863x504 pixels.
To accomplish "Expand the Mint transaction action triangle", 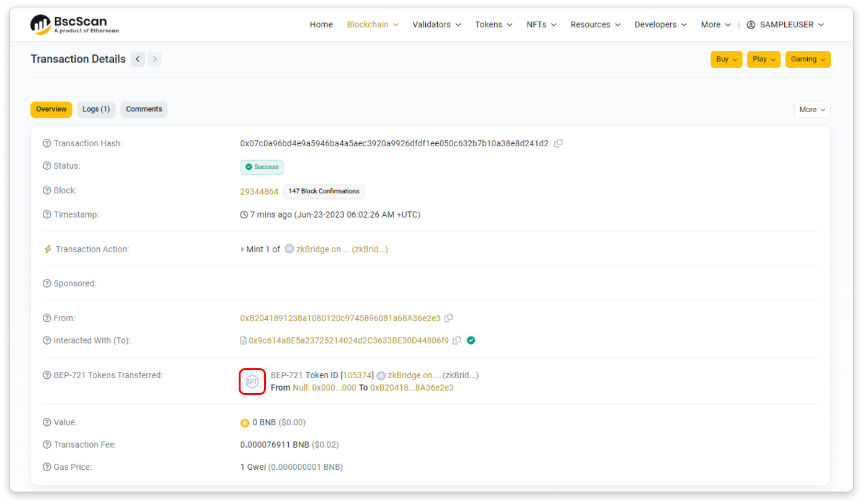I will tap(242, 249).
